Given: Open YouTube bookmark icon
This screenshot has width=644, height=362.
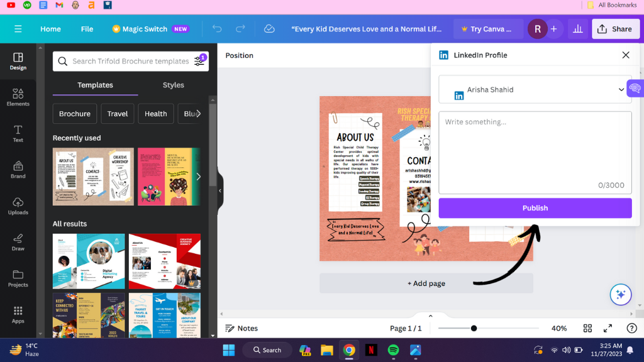Looking at the screenshot, I should (11, 5).
